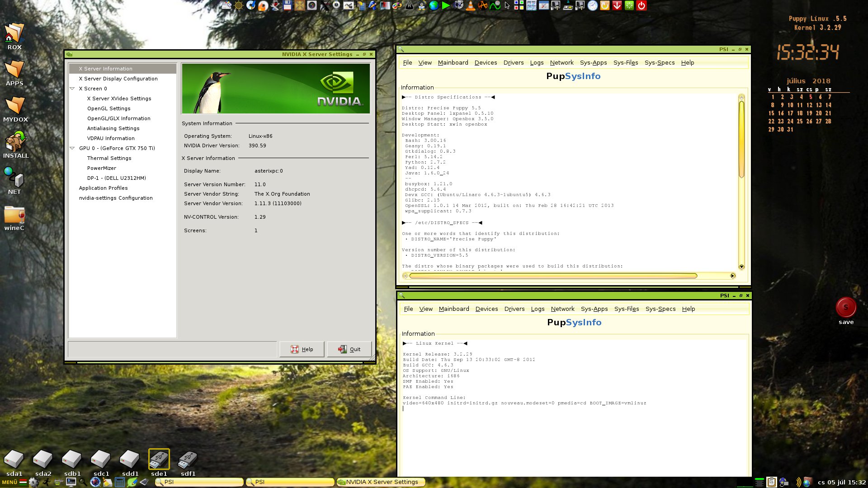Click the red power icon in top launcher

point(641,5)
